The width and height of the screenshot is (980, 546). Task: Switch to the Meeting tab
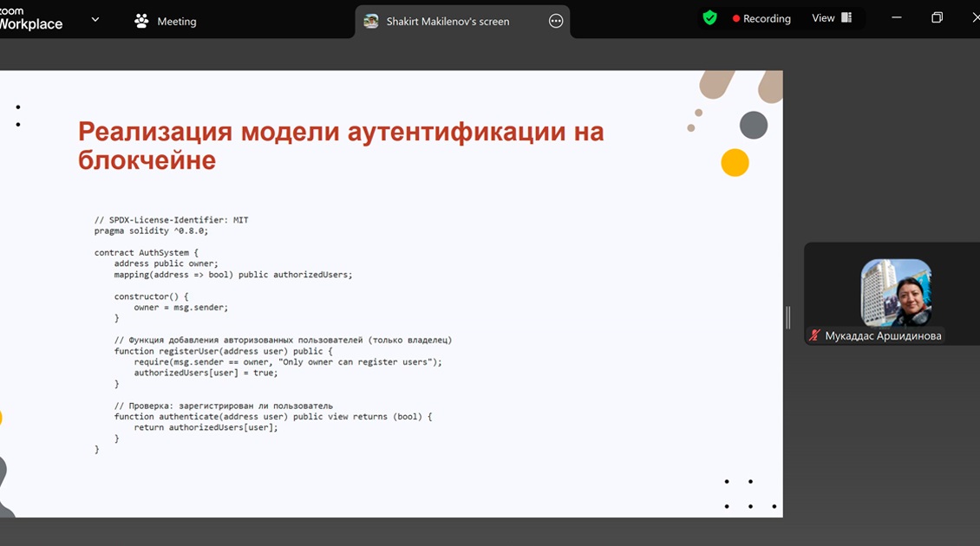(165, 22)
